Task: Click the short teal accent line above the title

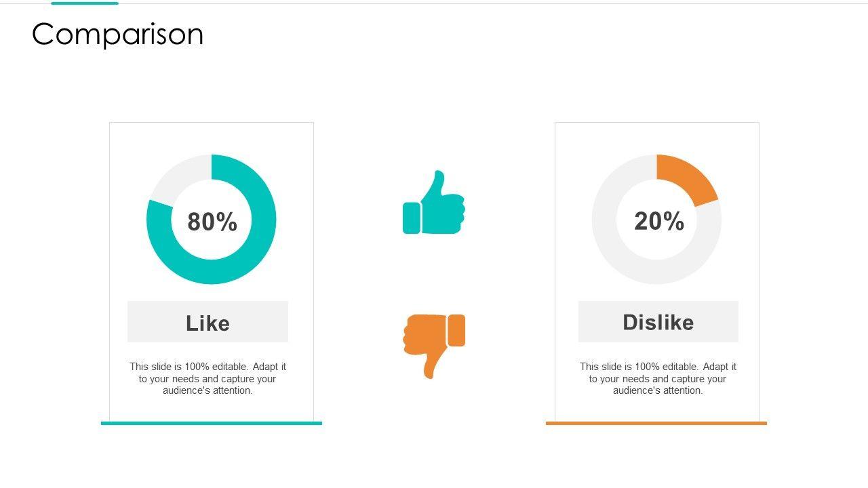Action: (85, 3)
